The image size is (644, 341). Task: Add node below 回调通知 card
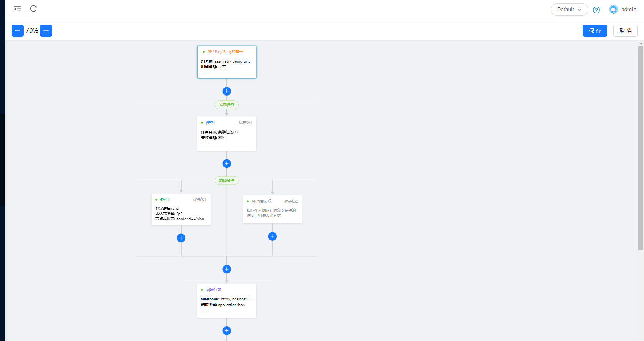pyautogui.click(x=227, y=331)
